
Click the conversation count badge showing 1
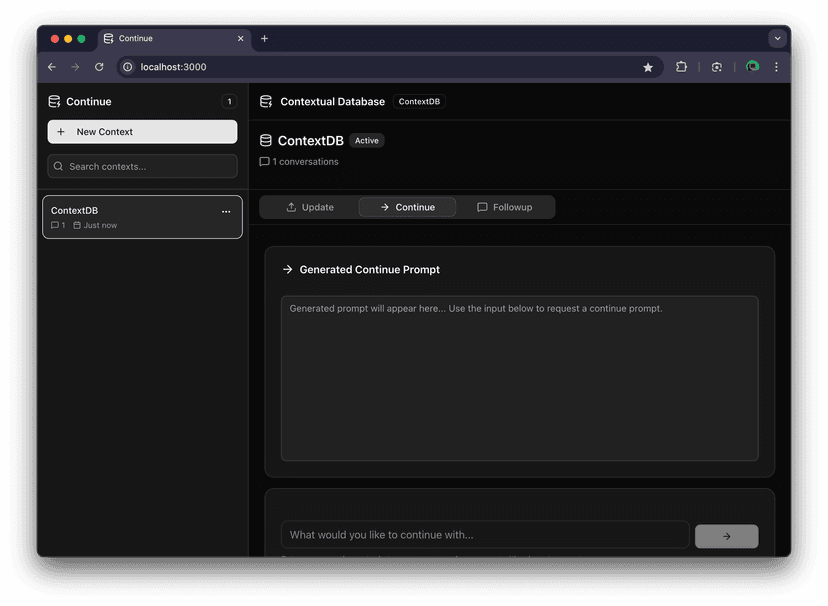click(229, 101)
